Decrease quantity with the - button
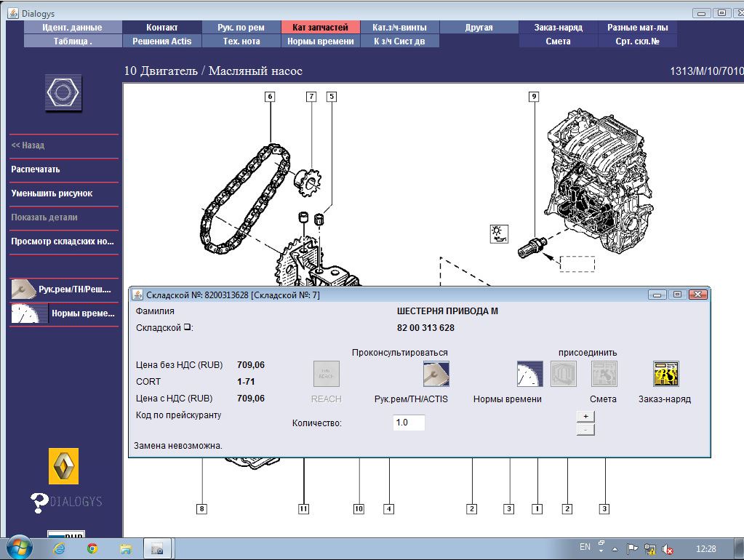This screenshot has height=560, width=744. (x=585, y=430)
